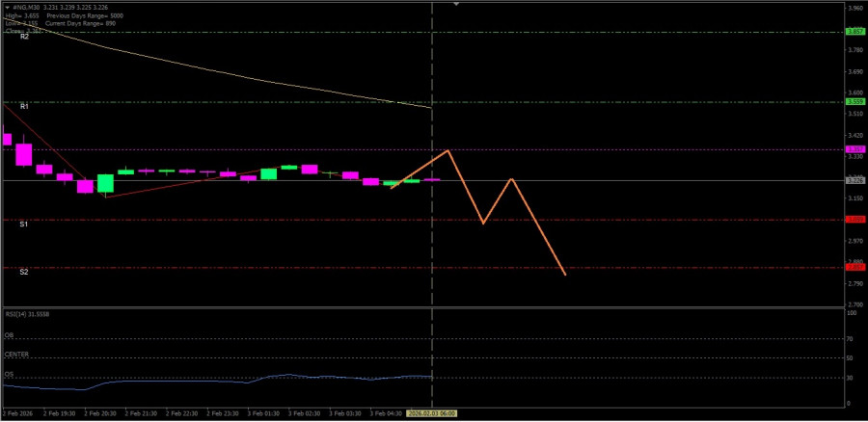Click the chart shift triangle marker
This screenshot has height=422, width=868.
456,4
